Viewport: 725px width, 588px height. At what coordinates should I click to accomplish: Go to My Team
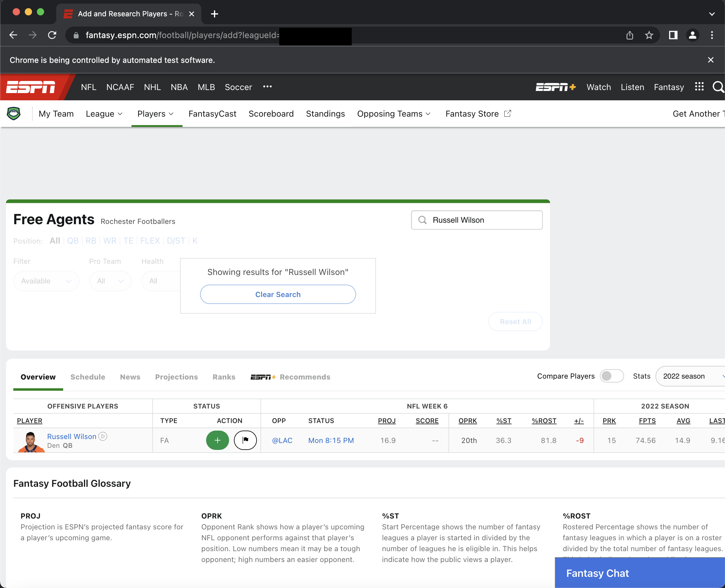pyautogui.click(x=56, y=114)
